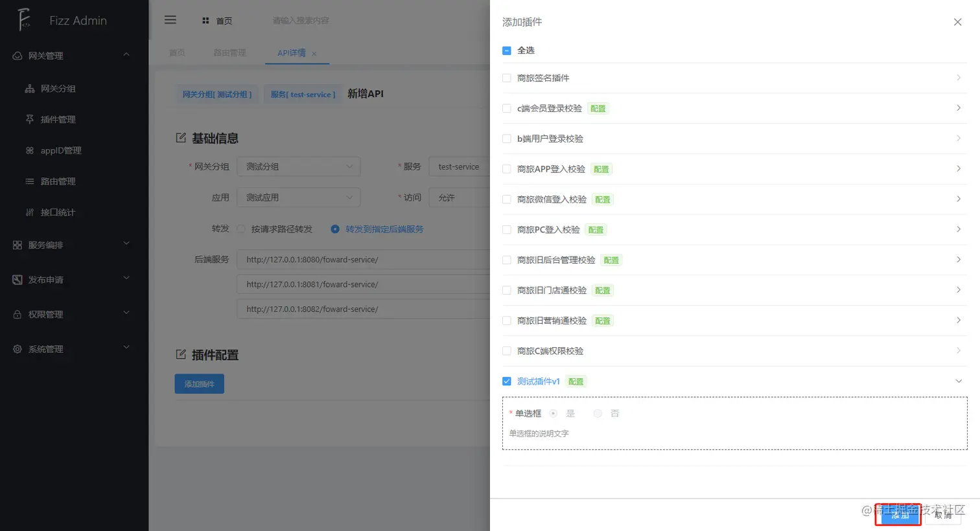
Task: Select 按请求路径转发 radio button
Action: tap(241, 229)
